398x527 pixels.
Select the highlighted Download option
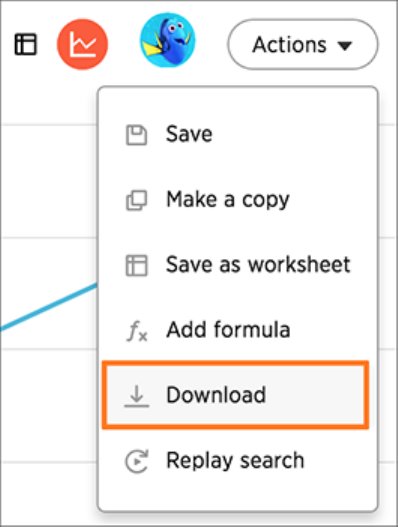point(235,395)
